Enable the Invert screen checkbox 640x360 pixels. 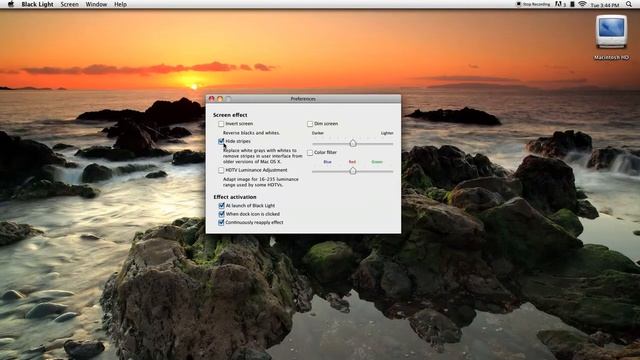[221, 124]
